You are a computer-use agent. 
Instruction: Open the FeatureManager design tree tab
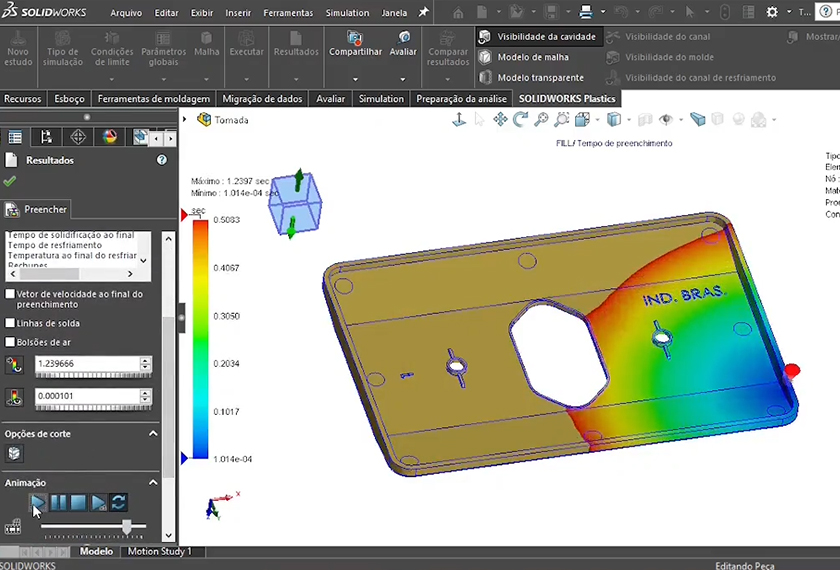[x=15, y=137]
